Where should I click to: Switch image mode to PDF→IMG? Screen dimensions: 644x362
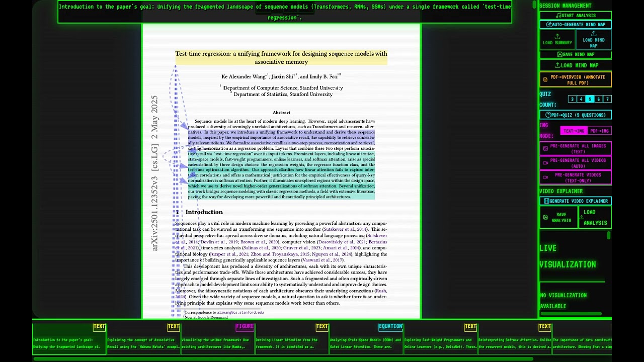599,131
